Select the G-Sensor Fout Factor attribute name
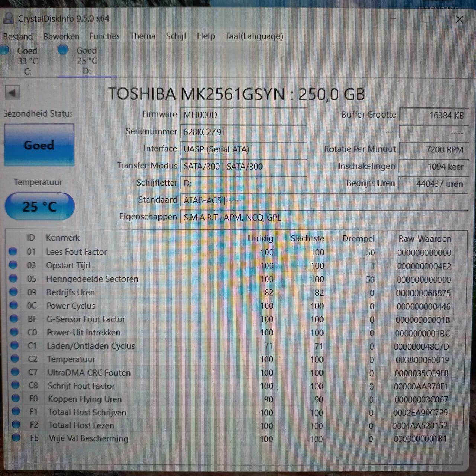 (86, 319)
